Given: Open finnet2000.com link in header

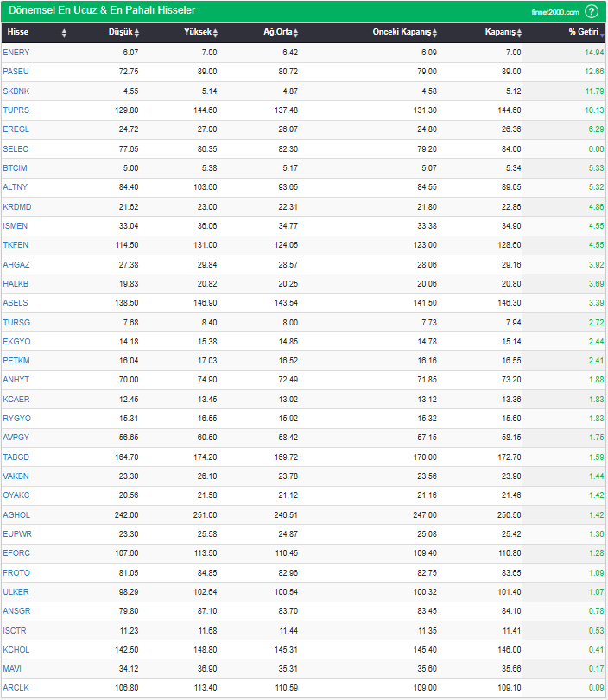Looking at the screenshot, I should tap(554, 12).
